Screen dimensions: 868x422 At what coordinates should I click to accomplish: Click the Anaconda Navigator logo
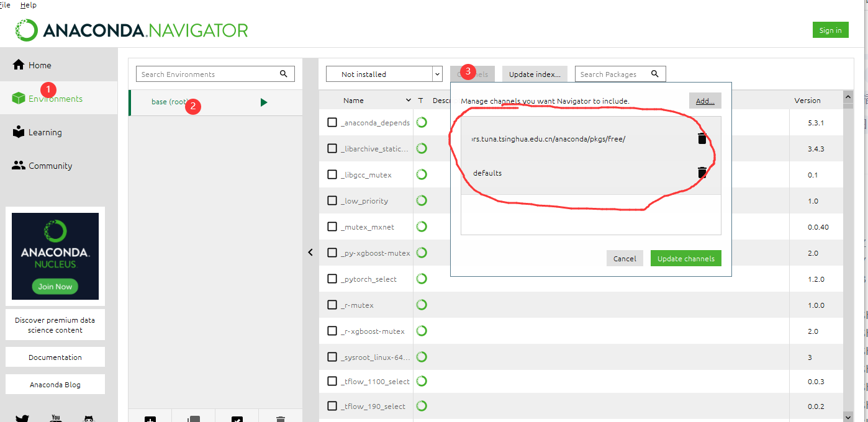click(x=132, y=30)
